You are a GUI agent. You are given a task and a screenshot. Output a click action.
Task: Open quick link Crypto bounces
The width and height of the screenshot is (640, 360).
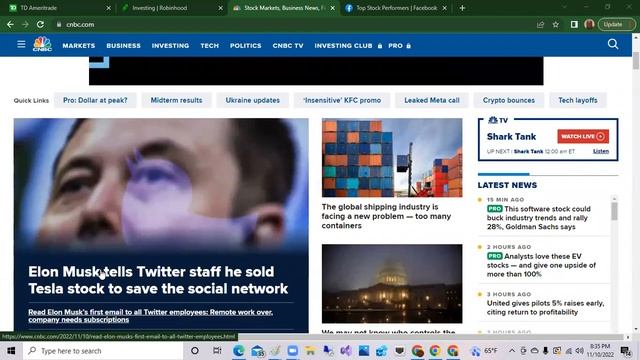(509, 100)
